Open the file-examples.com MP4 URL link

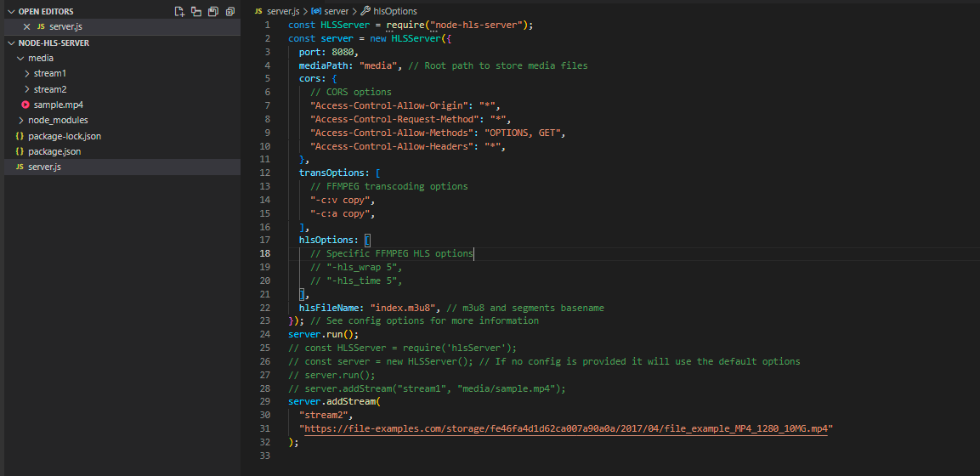[x=565, y=428]
